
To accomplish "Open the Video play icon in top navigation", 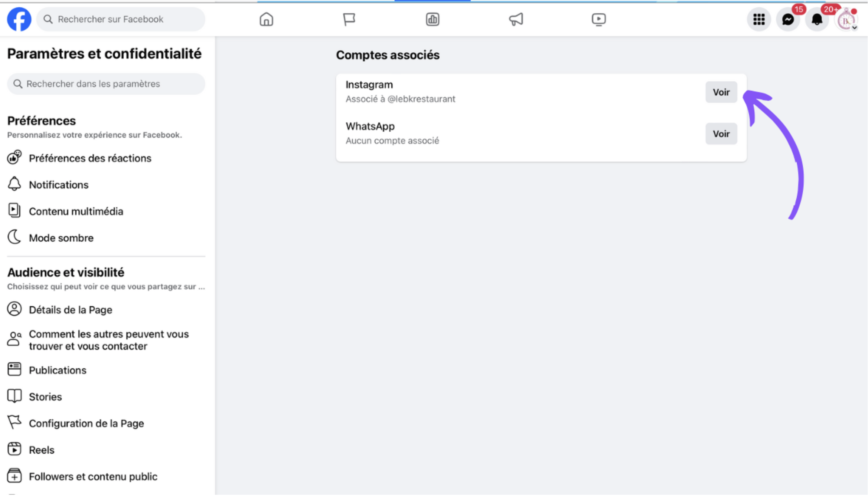I will click(x=598, y=19).
